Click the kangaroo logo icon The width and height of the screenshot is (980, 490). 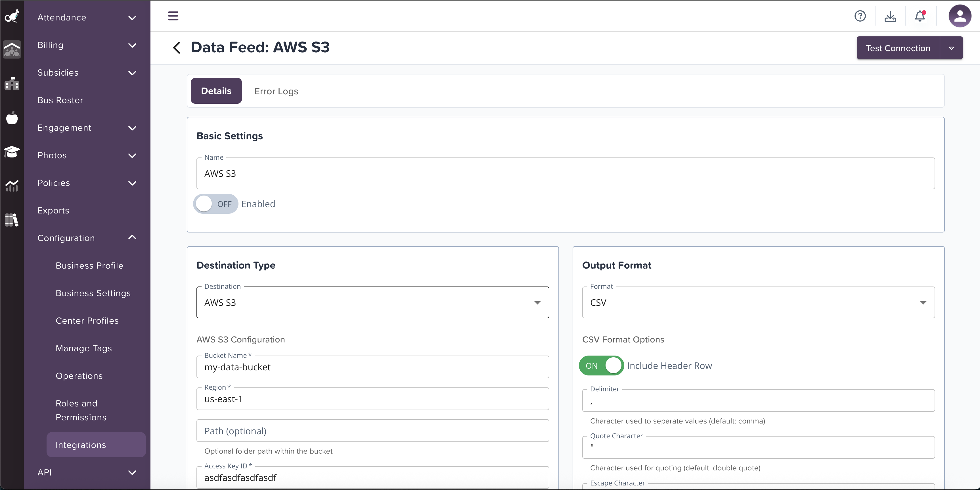click(12, 16)
